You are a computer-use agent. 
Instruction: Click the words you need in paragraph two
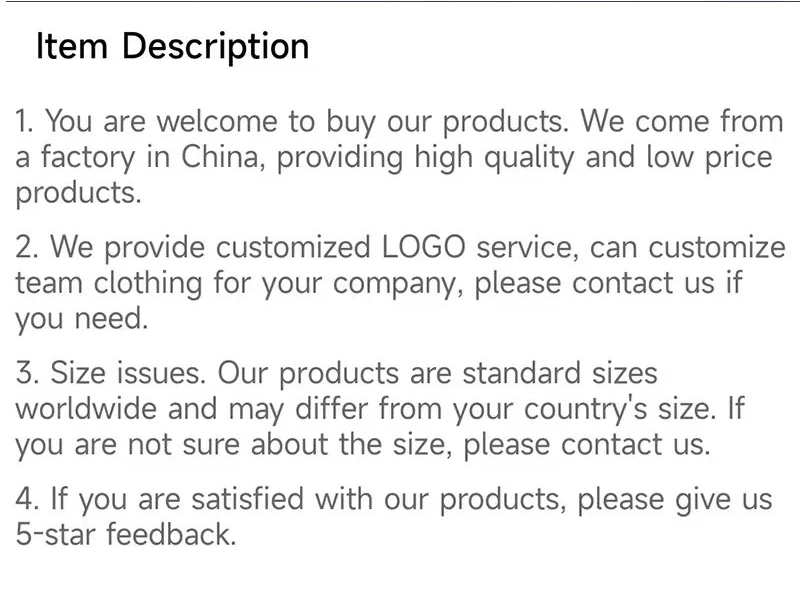point(82,320)
